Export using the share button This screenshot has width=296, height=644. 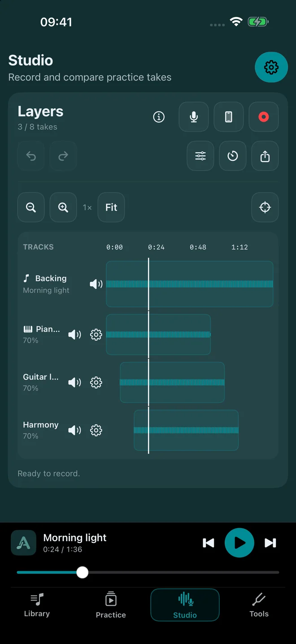[265, 156]
